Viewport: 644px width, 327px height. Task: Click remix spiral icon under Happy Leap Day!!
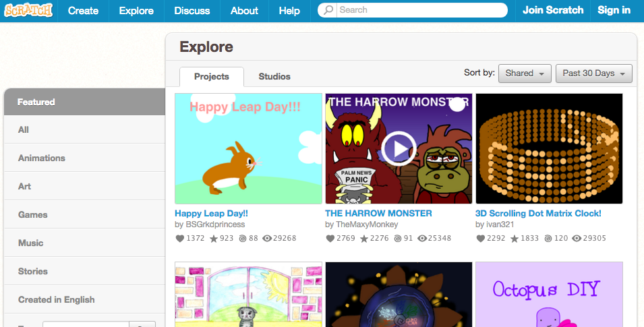(x=243, y=238)
